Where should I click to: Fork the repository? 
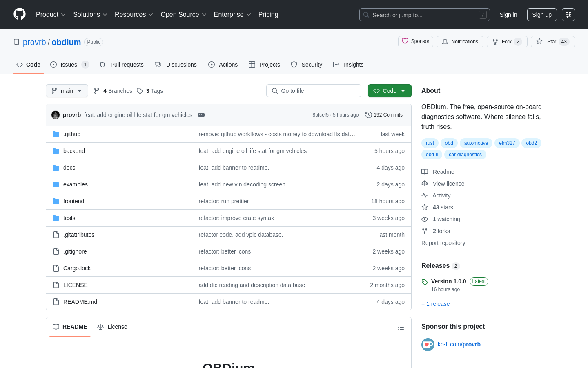click(507, 42)
